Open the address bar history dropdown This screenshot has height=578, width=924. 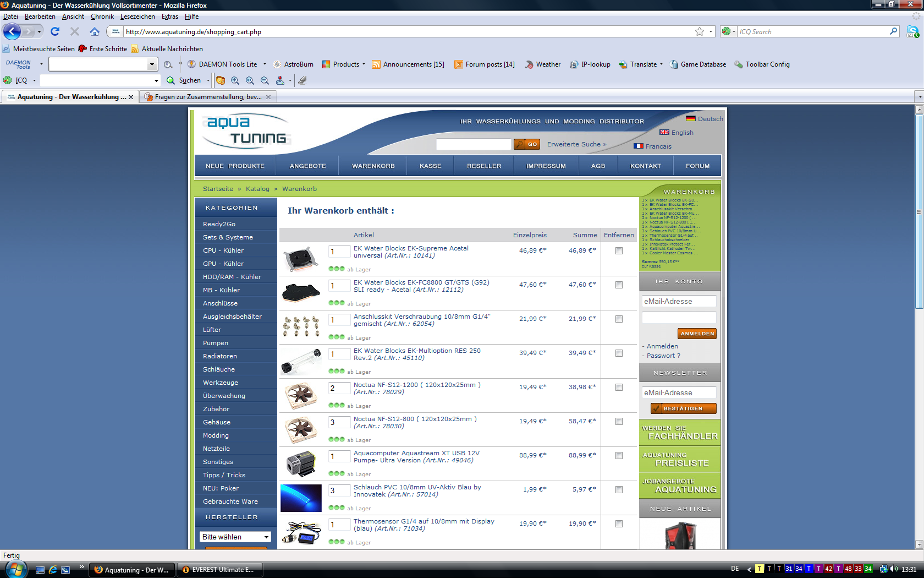coord(711,31)
